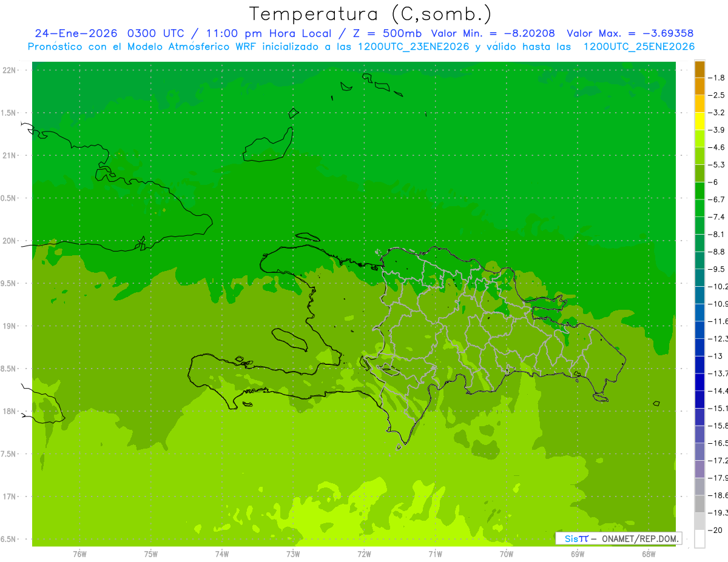Click the "-20" colorbar label

point(715,530)
